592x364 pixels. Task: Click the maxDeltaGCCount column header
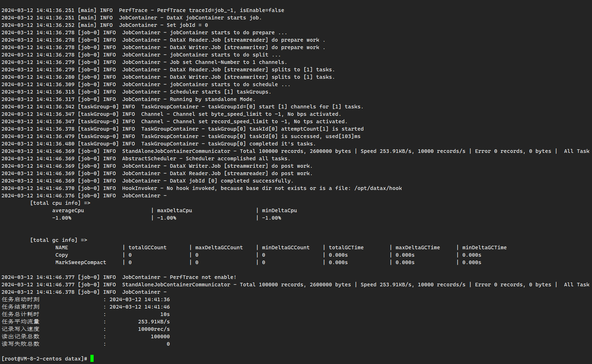[x=219, y=247]
